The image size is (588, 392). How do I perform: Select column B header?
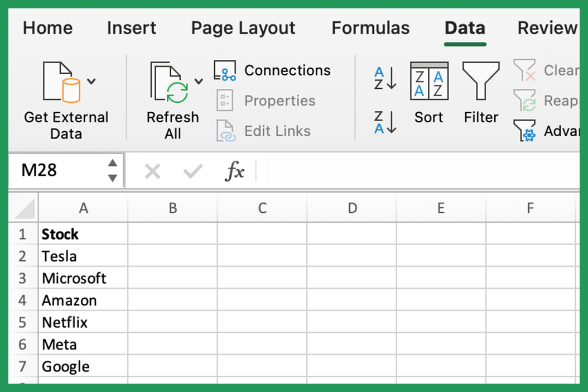(x=172, y=208)
